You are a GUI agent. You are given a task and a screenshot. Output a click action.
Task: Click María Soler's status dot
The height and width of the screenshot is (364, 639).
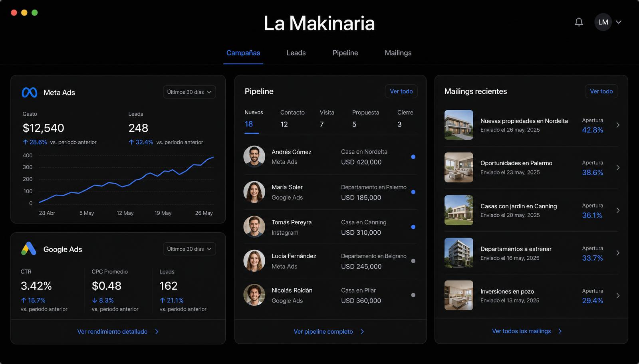413,192
